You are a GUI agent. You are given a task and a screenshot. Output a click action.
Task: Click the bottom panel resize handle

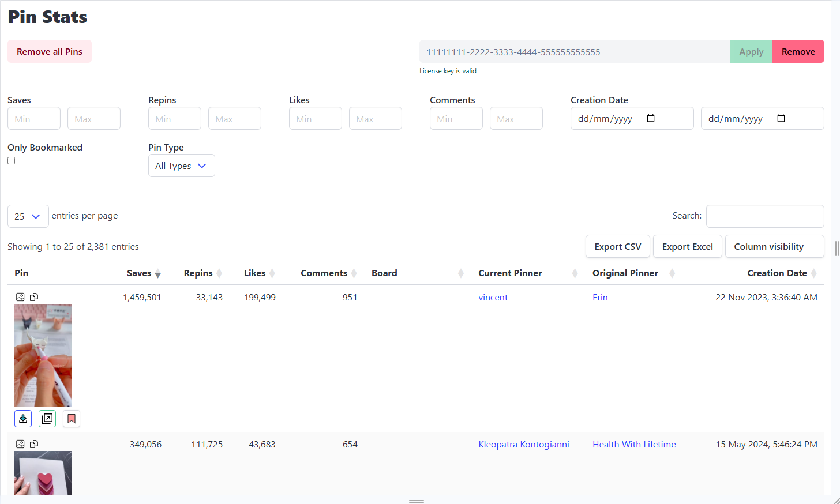coord(417,502)
